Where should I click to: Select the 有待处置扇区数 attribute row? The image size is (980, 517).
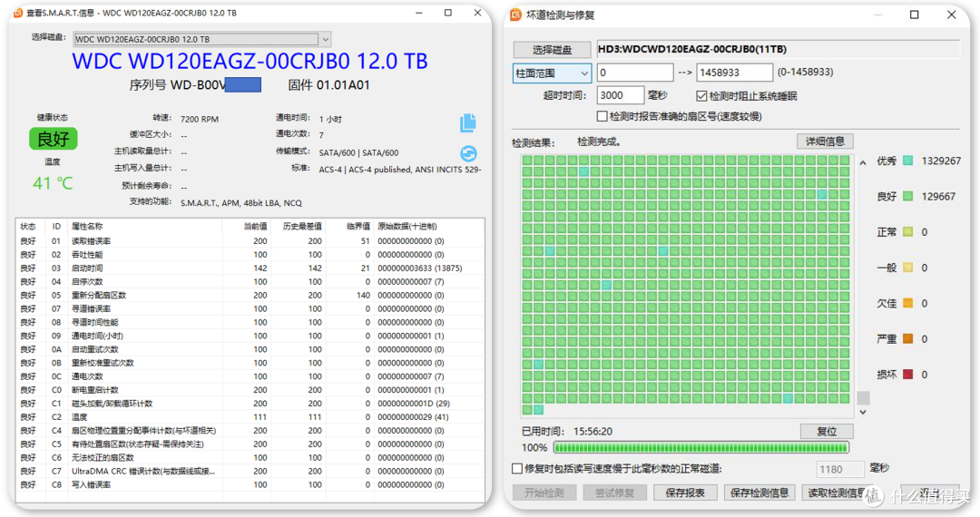click(250, 444)
